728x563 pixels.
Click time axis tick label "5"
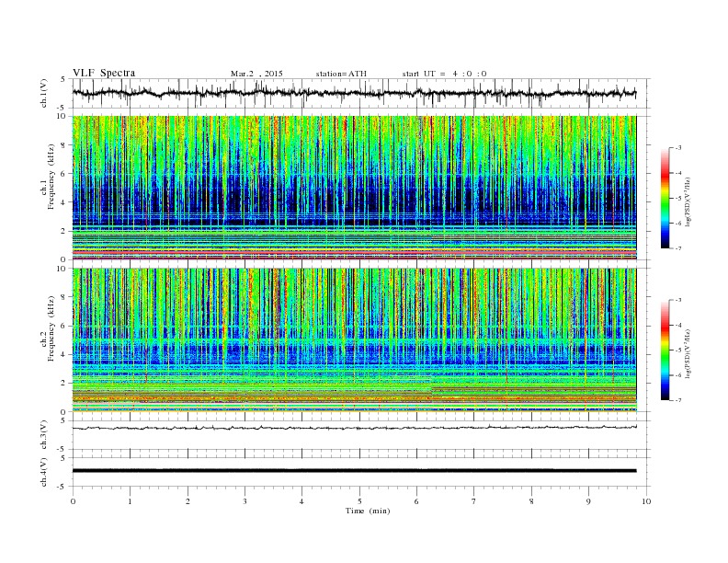pos(359,501)
